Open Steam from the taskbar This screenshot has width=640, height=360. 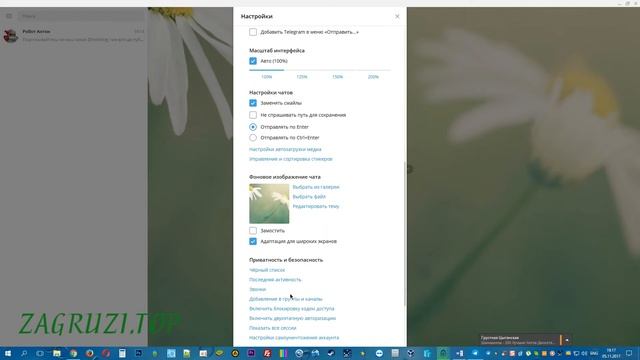331,353
